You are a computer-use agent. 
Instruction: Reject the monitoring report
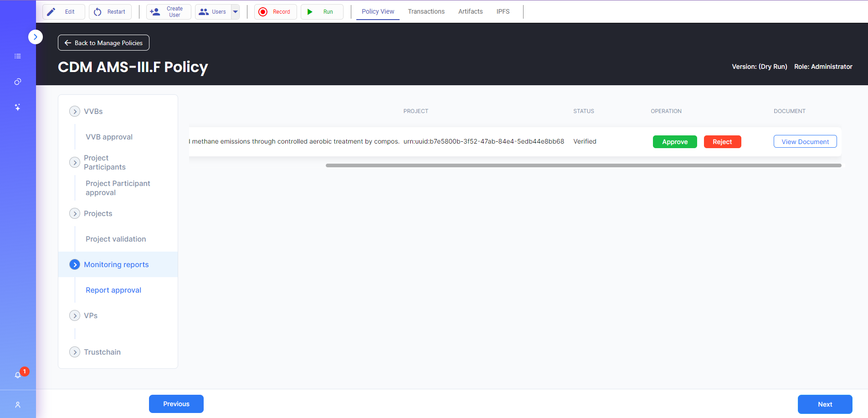722,142
